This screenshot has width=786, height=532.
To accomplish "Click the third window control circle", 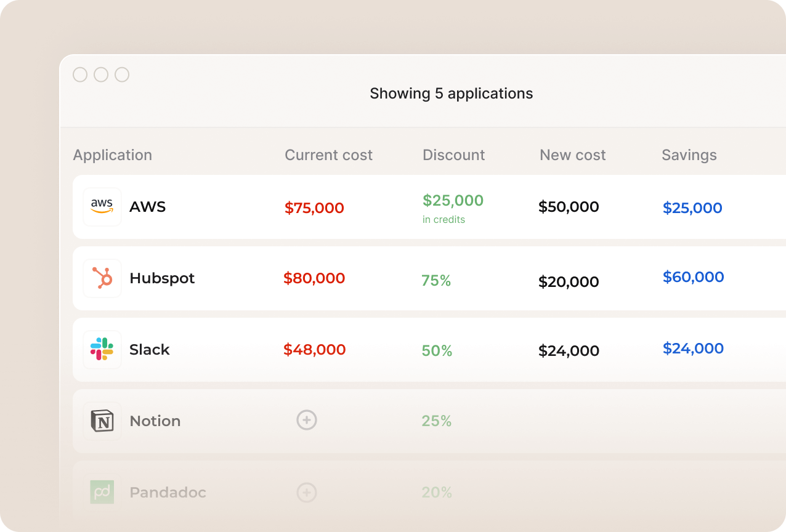I will pos(122,75).
